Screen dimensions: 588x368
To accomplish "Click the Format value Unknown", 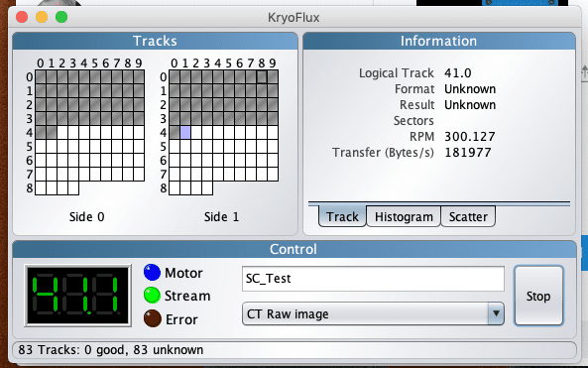I will (470, 89).
